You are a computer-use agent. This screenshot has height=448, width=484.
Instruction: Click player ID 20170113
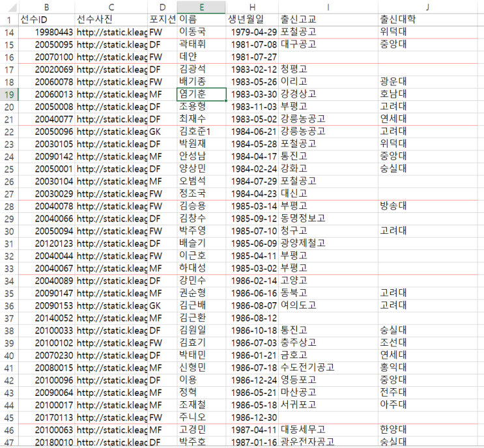tap(47, 417)
